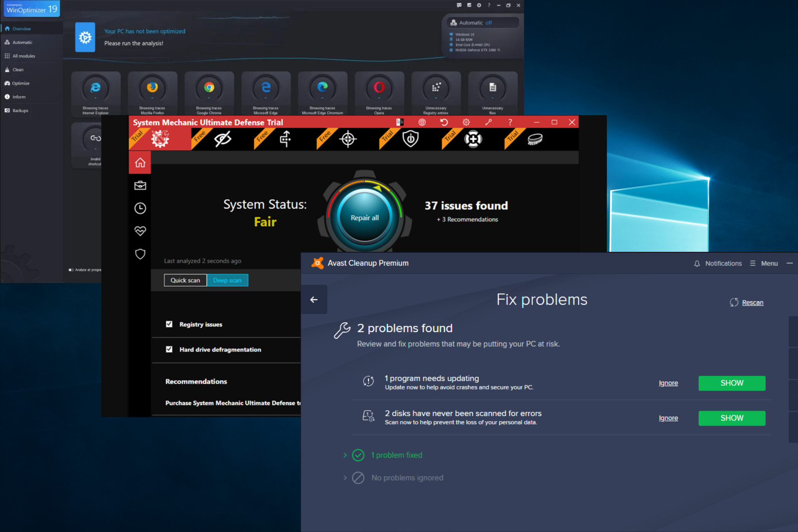Open the System Mechanic settings gear
This screenshot has width=798, height=532.
point(466,122)
